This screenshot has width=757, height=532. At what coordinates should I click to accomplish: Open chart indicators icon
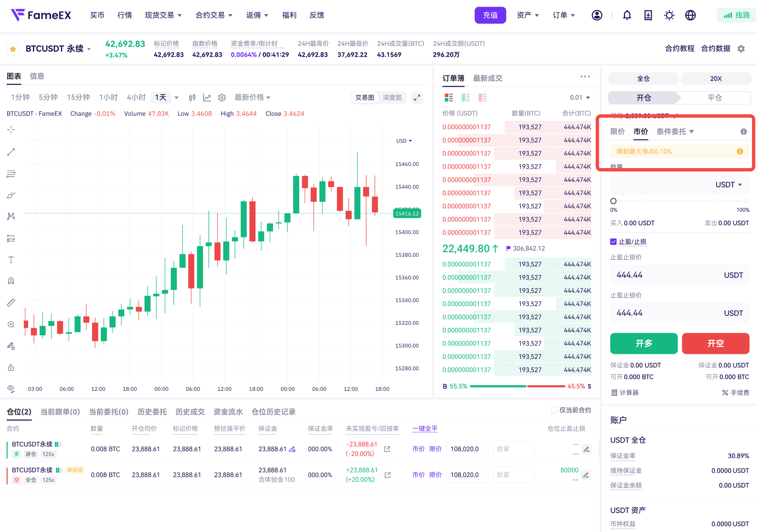207,97
